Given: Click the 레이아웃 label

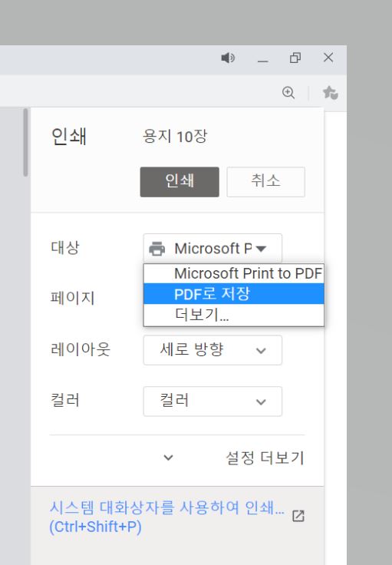Looking at the screenshot, I should [x=81, y=349].
